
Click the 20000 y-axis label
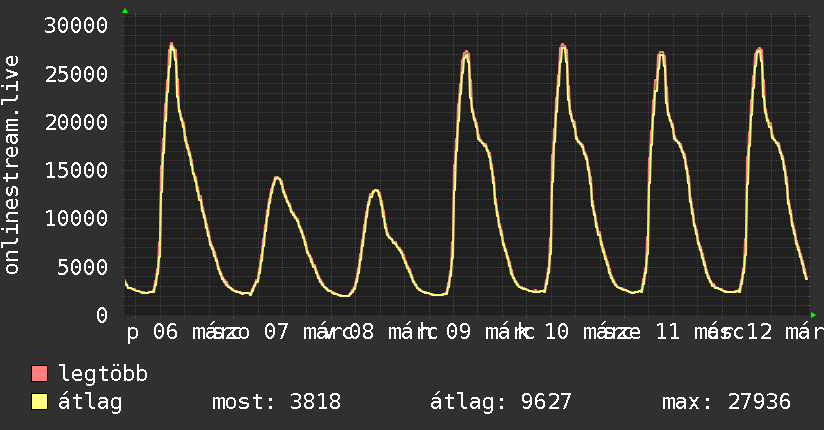coord(76,122)
